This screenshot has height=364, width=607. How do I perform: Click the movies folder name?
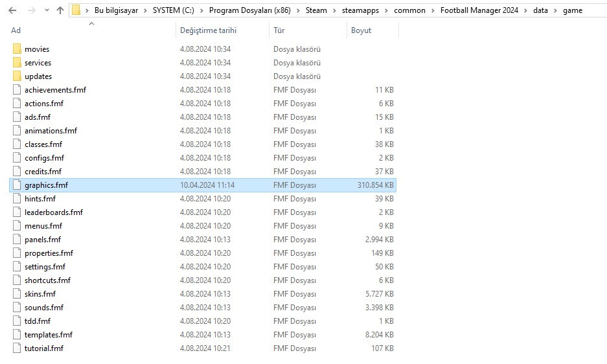click(37, 49)
